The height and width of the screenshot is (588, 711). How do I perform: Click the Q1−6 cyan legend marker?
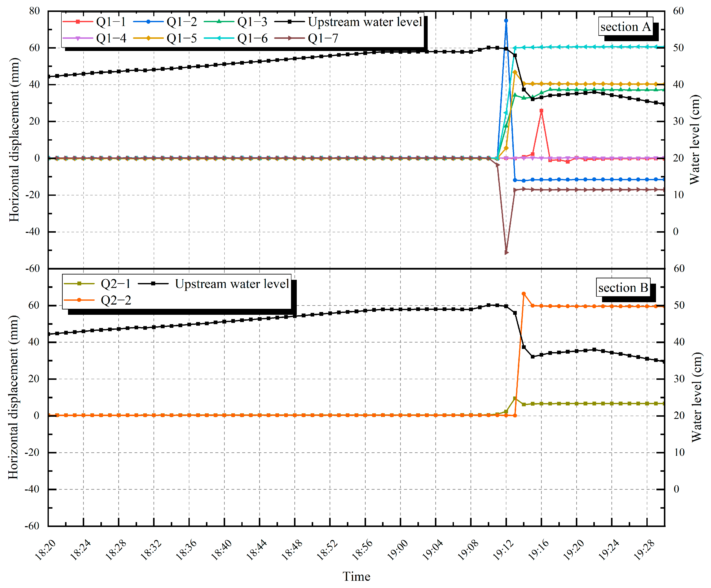click(219, 38)
